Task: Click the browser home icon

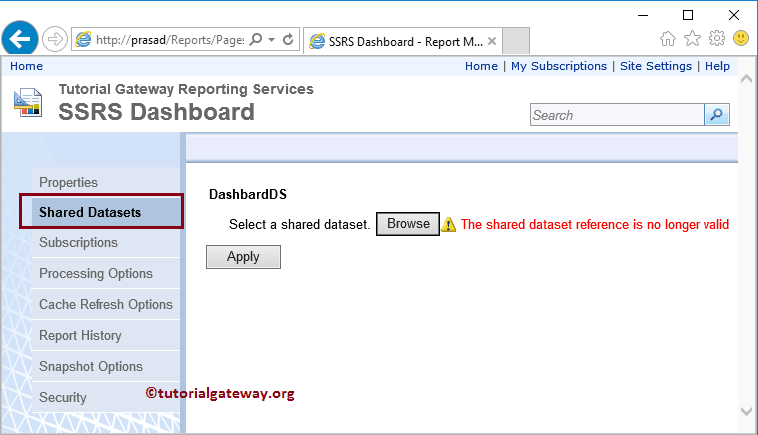Action: coord(668,38)
